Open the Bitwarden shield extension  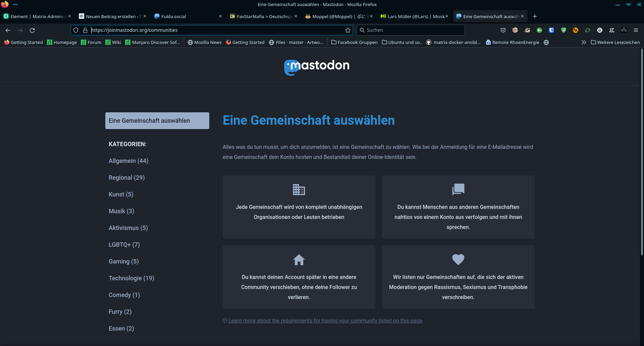click(x=551, y=30)
